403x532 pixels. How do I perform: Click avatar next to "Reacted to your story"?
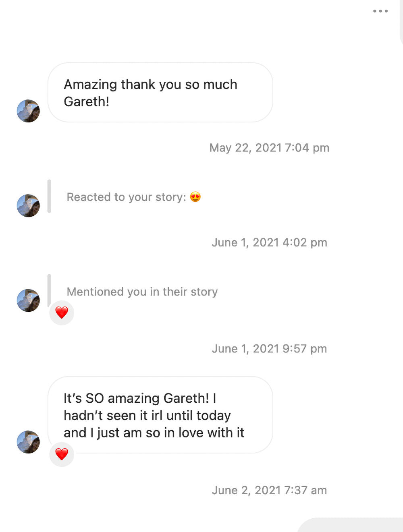28,205
